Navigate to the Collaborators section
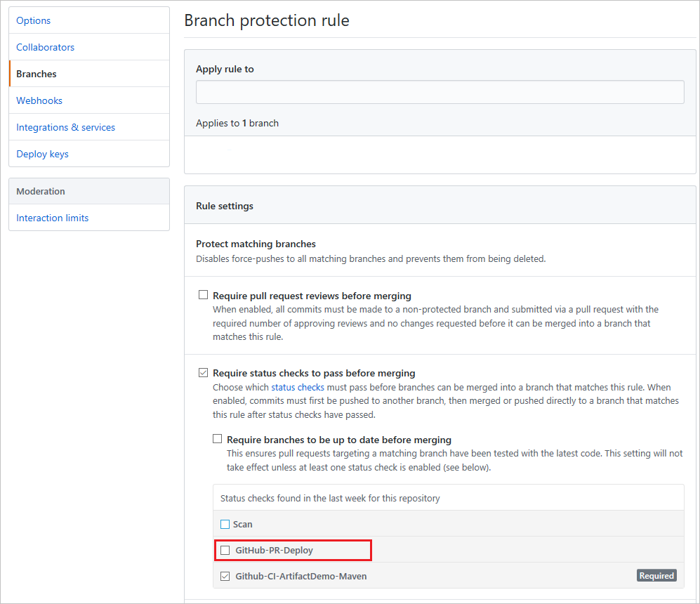Image resolution: width=700 pixels, height=604 pixels. click(45, 47)
